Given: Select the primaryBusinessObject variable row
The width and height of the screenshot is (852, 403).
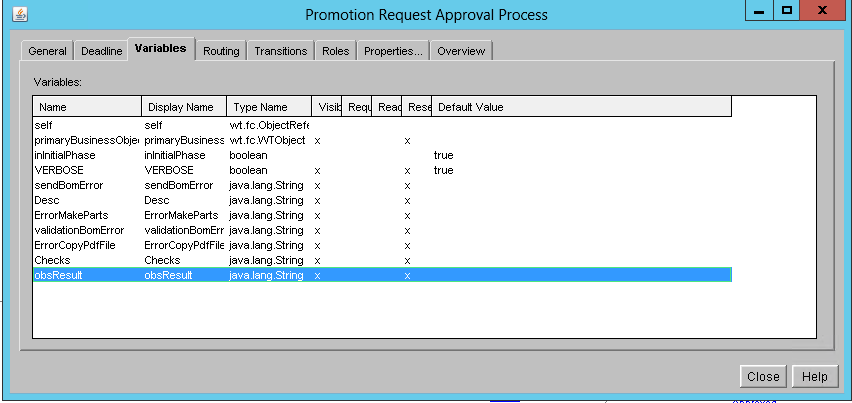Looking at the screenshot, I should [382, 140].
